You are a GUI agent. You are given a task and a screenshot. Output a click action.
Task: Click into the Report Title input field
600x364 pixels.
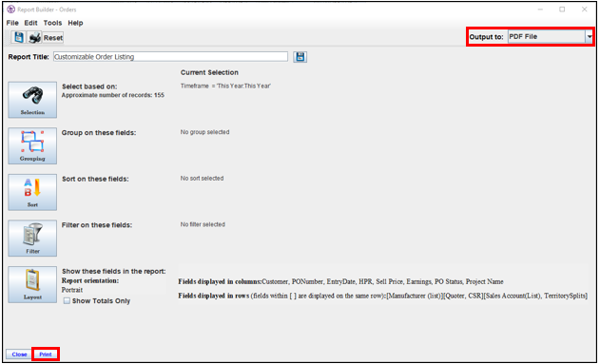(x=170, y=57)
